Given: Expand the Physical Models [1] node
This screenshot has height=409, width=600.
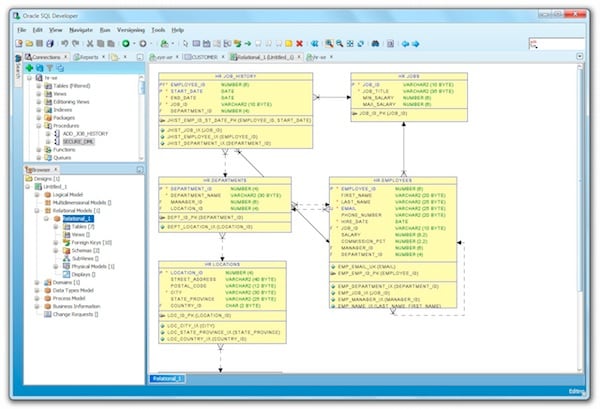Looking at the screenshot, I should (x=56, y=266).
